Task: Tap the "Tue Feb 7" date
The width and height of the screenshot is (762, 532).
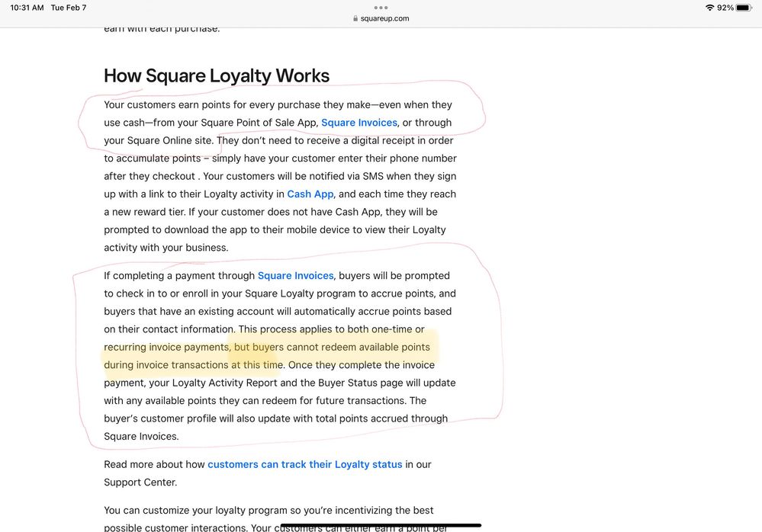Action: point(69,8)
